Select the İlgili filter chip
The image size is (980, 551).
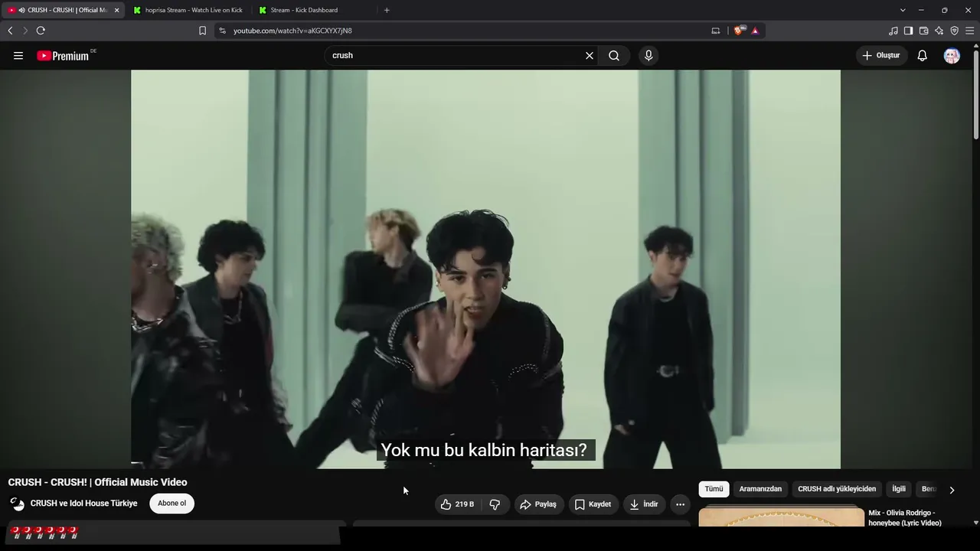[x=899, y=489]
